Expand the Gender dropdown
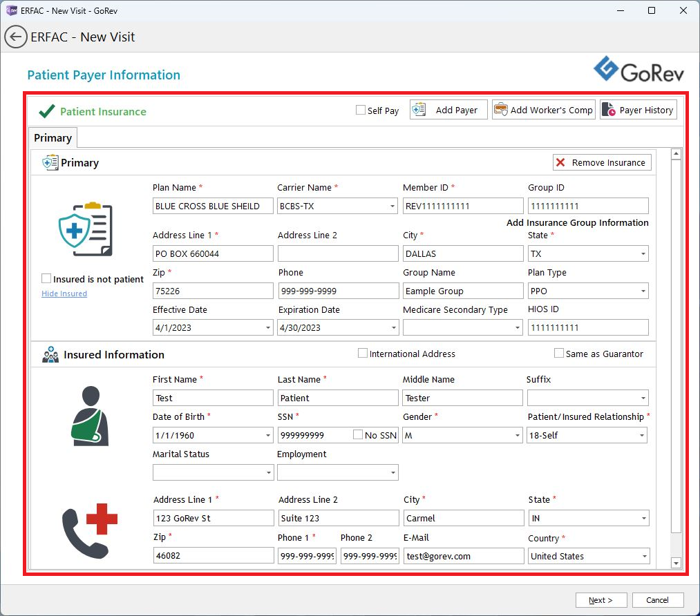 pos(518,435)
